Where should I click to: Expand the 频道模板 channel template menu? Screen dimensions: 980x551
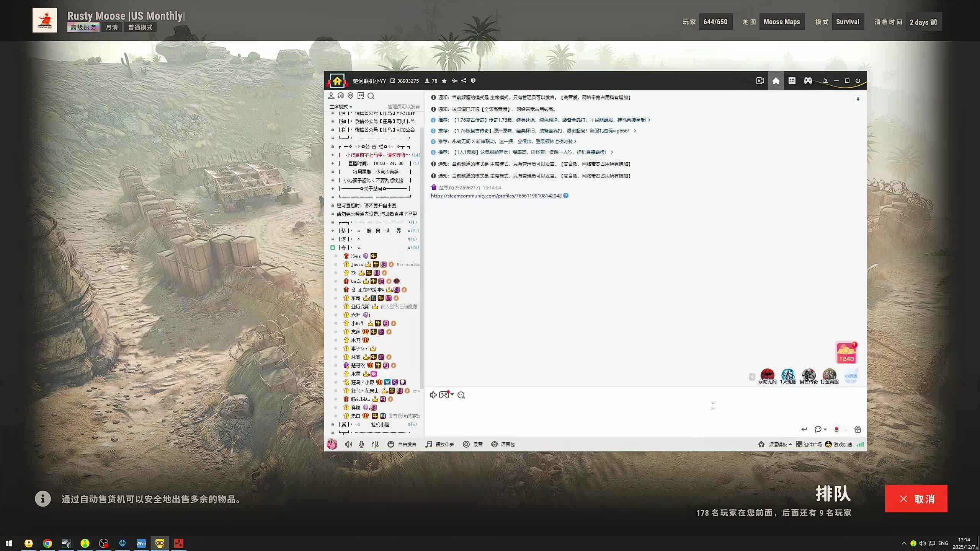777,444
